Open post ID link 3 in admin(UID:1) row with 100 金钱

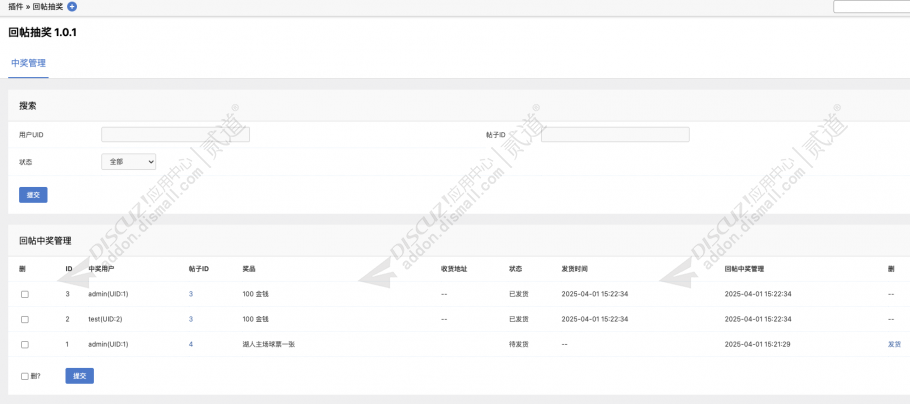pyautogui.click(x=191, y=294)
